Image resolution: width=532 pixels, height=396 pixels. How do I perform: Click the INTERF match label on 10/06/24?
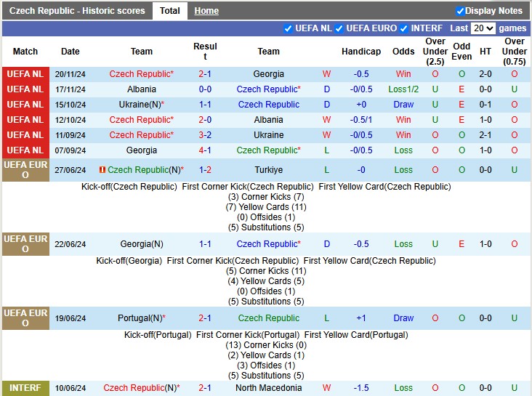pos(25,388)
